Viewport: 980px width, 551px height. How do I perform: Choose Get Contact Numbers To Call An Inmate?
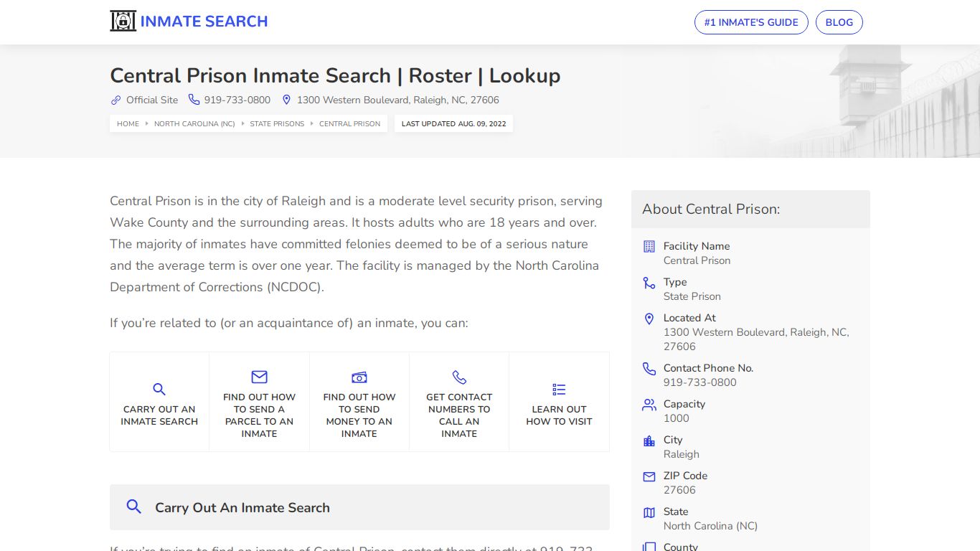(459, 402)
